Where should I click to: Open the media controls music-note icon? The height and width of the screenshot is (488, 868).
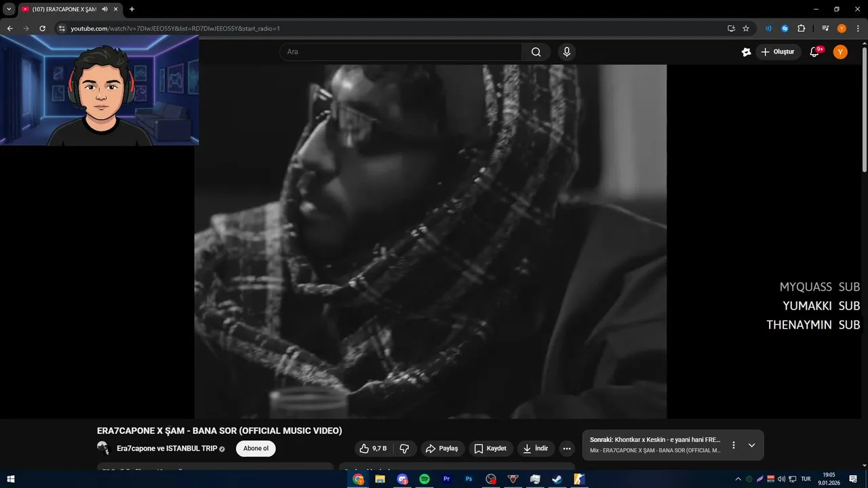(825, 28)
